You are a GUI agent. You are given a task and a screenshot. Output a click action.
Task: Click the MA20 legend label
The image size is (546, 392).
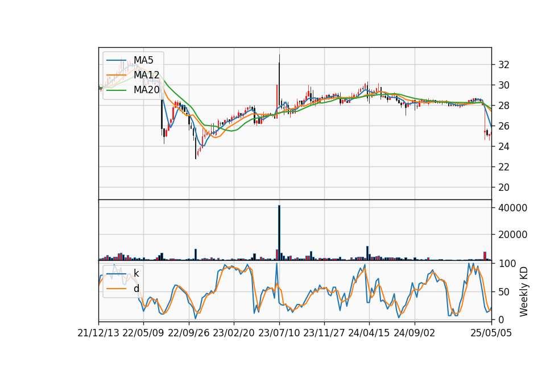[147, 90]
